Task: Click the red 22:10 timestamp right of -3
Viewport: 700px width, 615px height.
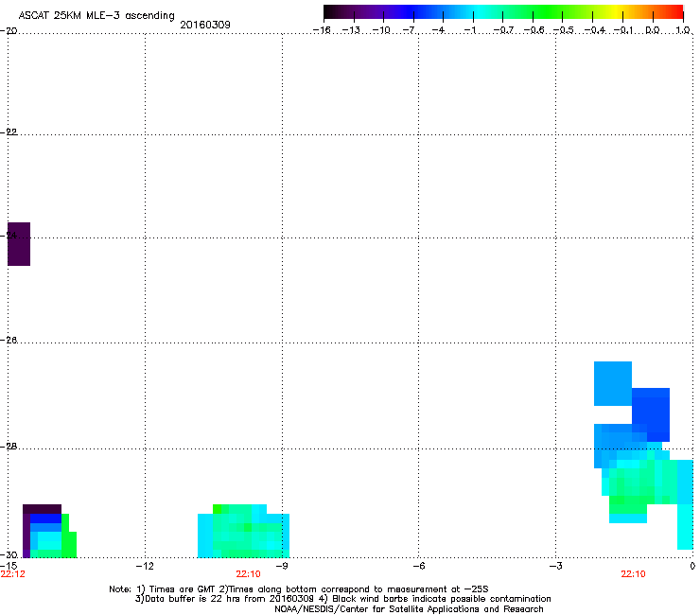Action: tap(633, 574)
